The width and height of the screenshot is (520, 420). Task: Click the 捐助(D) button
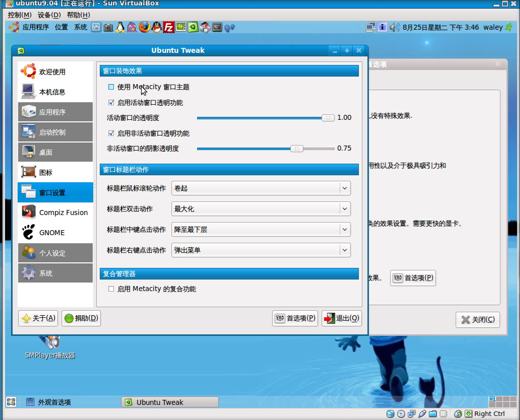tap(81, 318)
